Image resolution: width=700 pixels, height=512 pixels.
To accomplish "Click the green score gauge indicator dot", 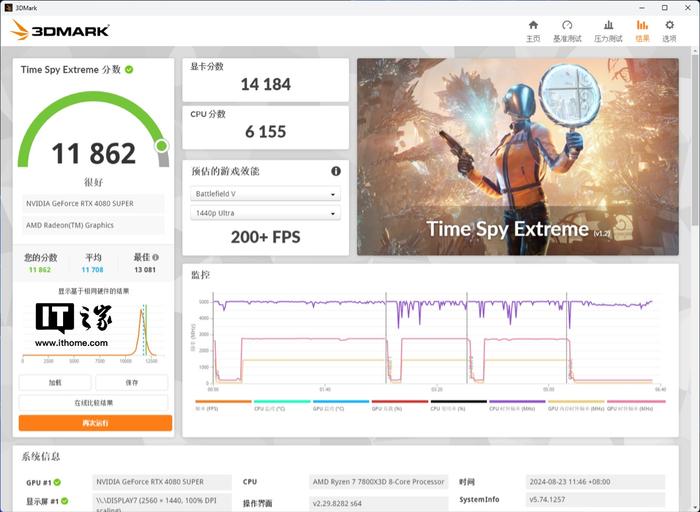I will coord(162,146).
